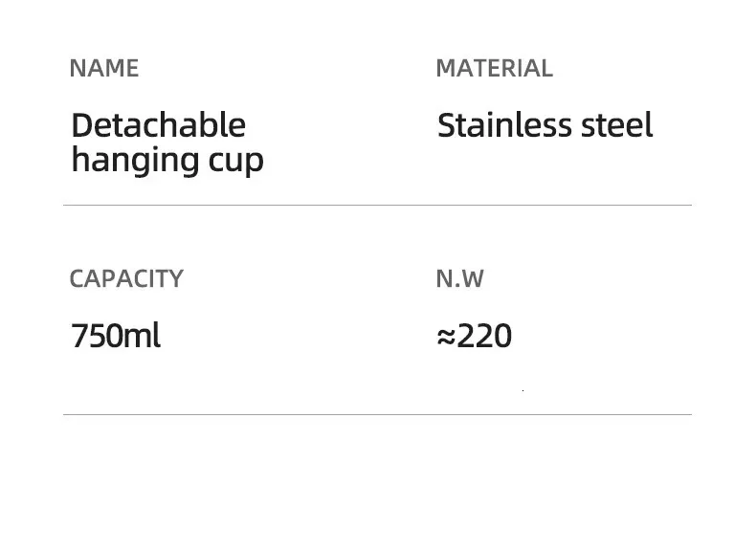Click the capital "D" in Detachable
This screenshot has width=756, height=549.
[81, 125]
